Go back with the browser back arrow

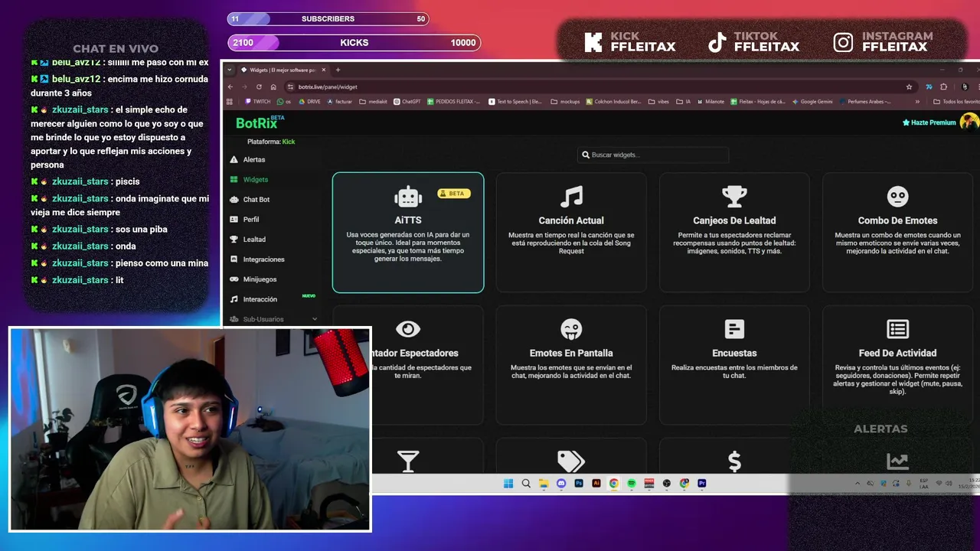(x=231, y=86)
